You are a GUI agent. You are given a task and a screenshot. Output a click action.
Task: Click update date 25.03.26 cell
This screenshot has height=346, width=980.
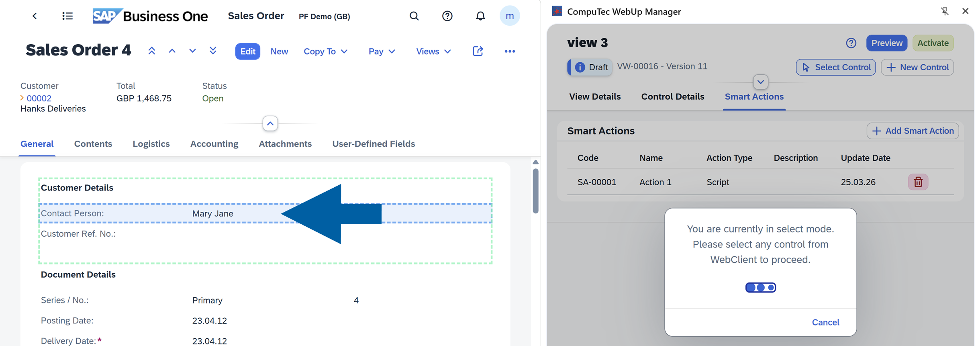click(858, 182)
